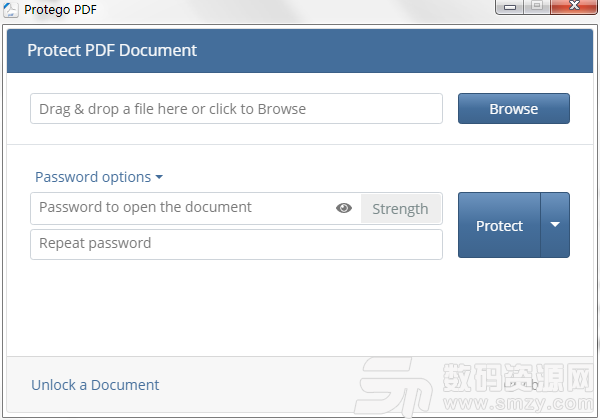Click the Protego PDF app icon in the title bar

(x=11, y=10)
